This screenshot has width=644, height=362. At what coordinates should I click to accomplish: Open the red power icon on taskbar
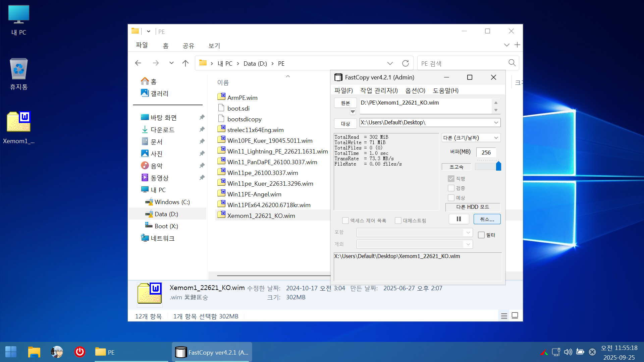click(x=79, y=352)
